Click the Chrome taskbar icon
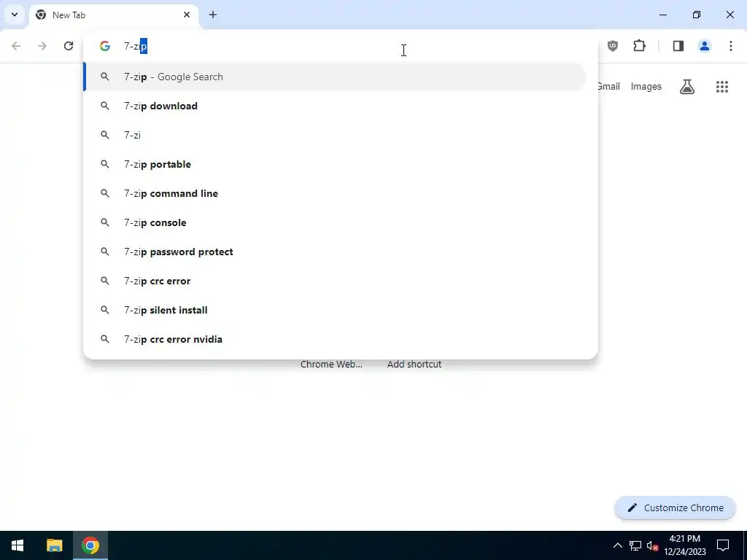The width and height of the screenshot is (747, 560). (x=90, y=545)
